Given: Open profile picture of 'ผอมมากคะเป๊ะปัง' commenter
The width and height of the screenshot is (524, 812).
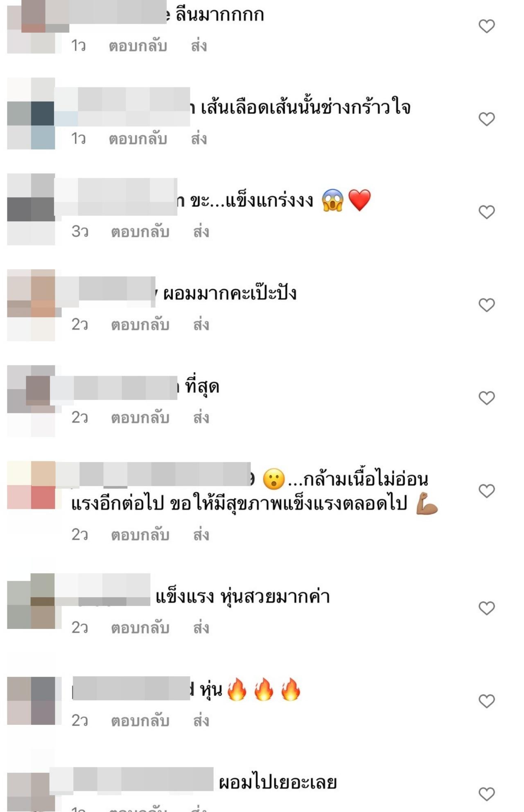Looking at the screenshot, I should (31, 305).
